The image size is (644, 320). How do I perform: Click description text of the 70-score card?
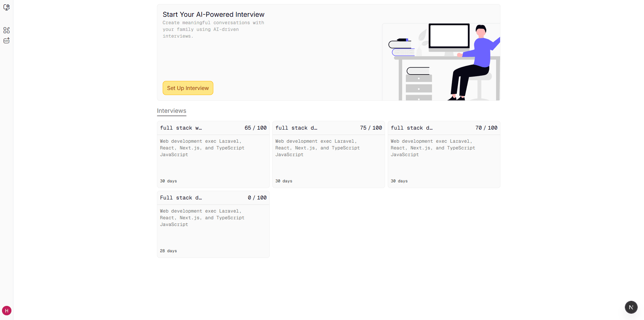coord(433,148)
